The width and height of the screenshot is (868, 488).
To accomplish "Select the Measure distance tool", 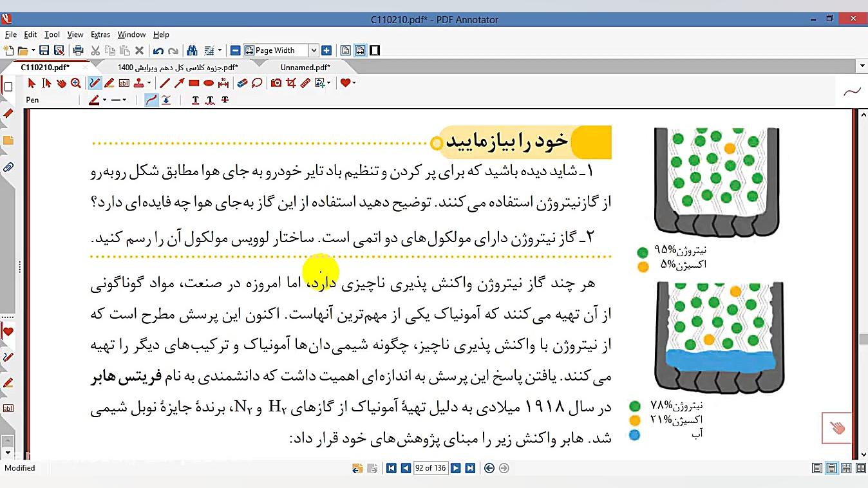I will coord(223,83).
